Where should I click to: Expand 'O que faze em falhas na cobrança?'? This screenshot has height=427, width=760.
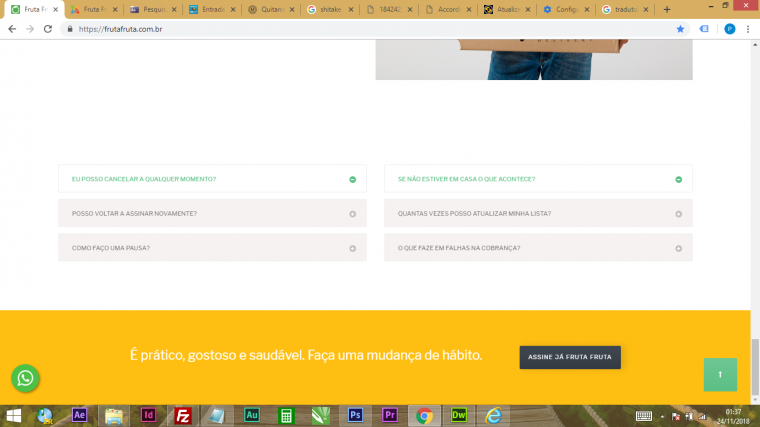click(x=538, y=248)
